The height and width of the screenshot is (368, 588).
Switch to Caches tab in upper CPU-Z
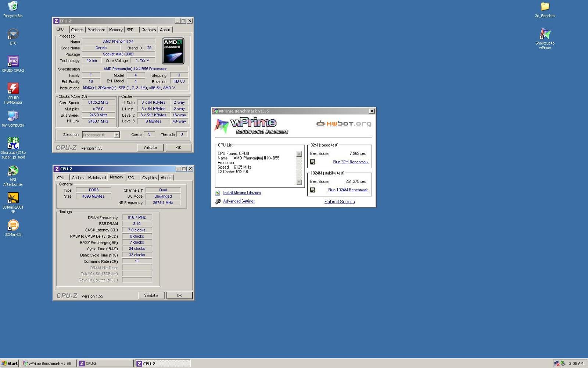[x=77, y=30]
